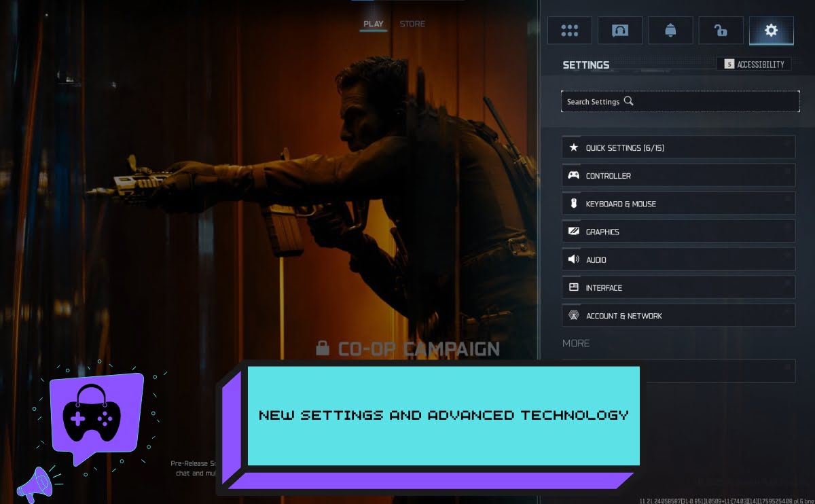
Task: Open the voice chat headset icon
Action: click(619, 30)
